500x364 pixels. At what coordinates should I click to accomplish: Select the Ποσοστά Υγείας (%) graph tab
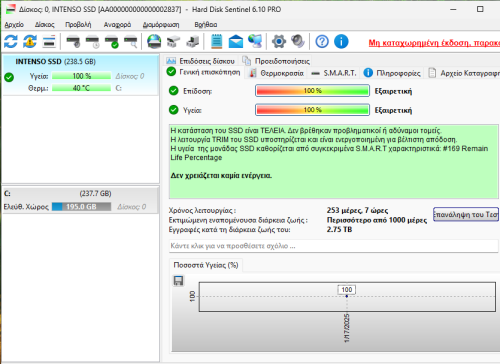point(206,265)
